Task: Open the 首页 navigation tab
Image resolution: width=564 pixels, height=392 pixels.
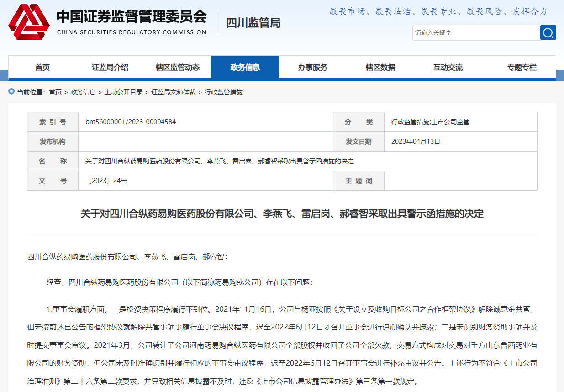Action: tap(42, 68)
